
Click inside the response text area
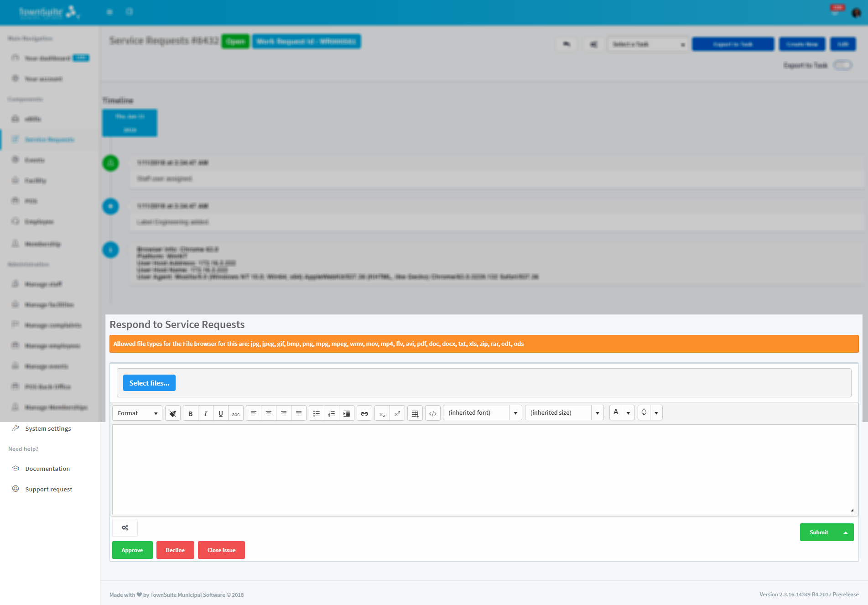[483, 468]
